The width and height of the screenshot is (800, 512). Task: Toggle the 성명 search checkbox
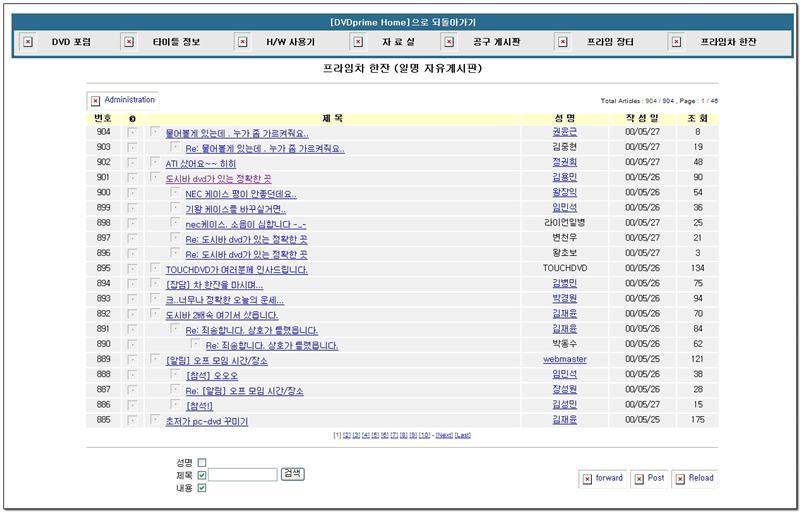click(202, 463)
